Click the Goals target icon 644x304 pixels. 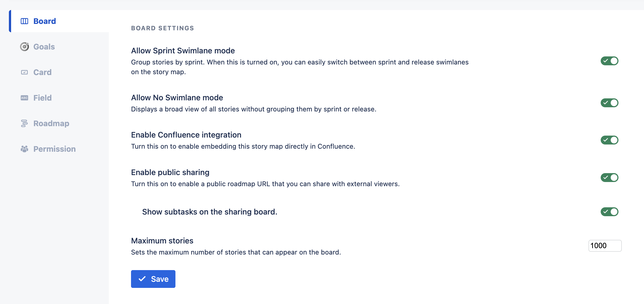(x=24, y=47)
